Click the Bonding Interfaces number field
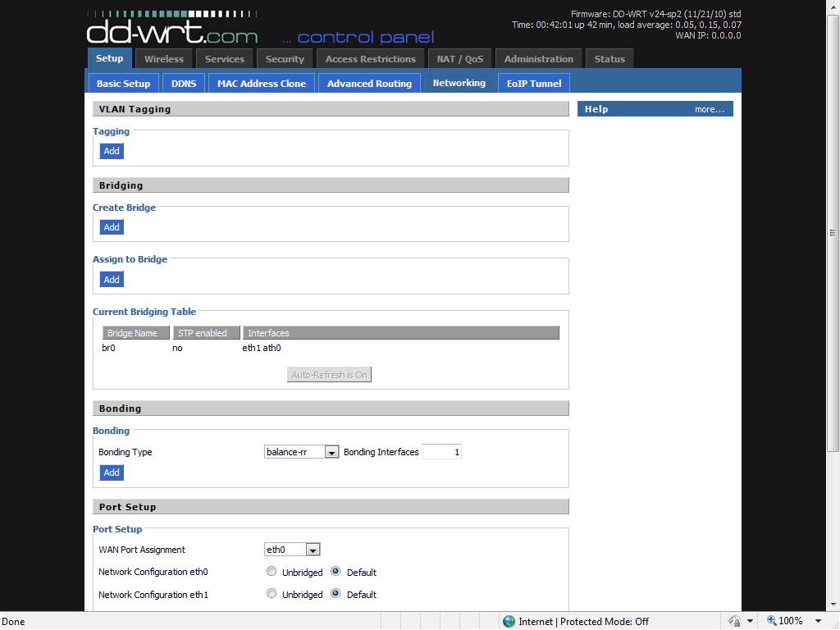This screenshot has height=630, width=840. coord(441,452)
